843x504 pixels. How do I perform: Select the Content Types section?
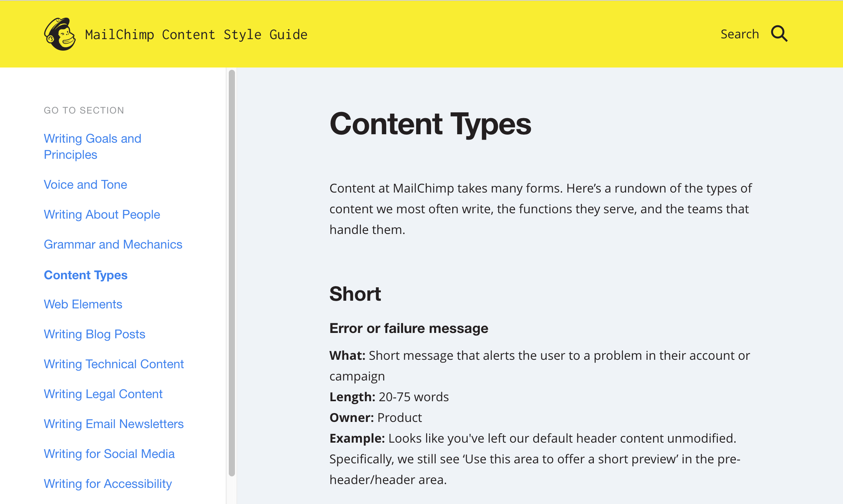(86, 275)
